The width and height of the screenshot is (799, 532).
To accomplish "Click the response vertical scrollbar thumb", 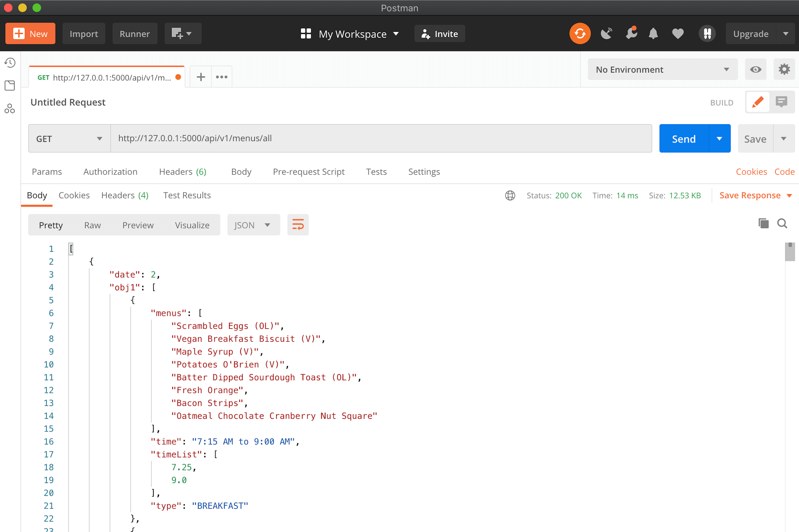I will click(x=790, y=252).
